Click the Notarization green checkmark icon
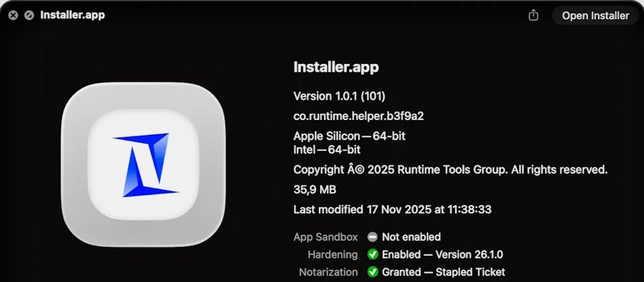 [372, 272]
